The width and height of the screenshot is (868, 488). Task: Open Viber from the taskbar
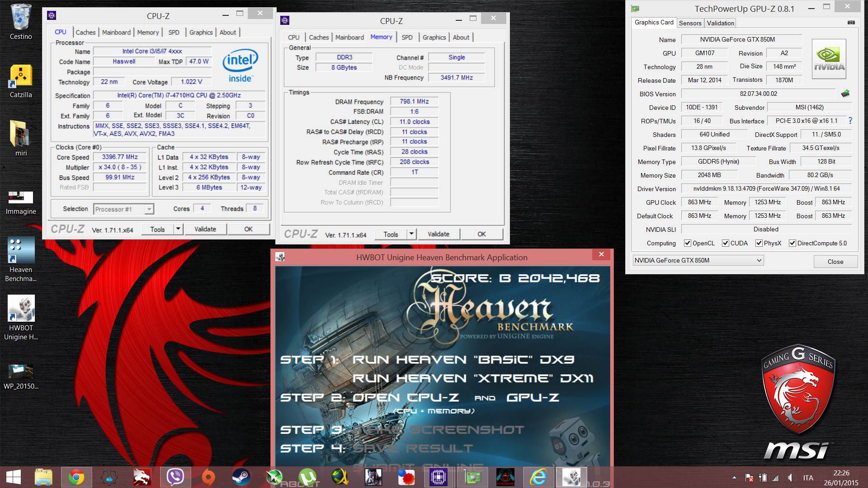(x=175, y=477)
